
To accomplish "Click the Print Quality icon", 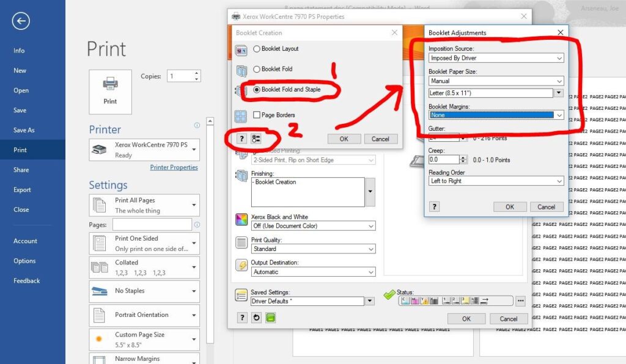I will coord(241,242).
